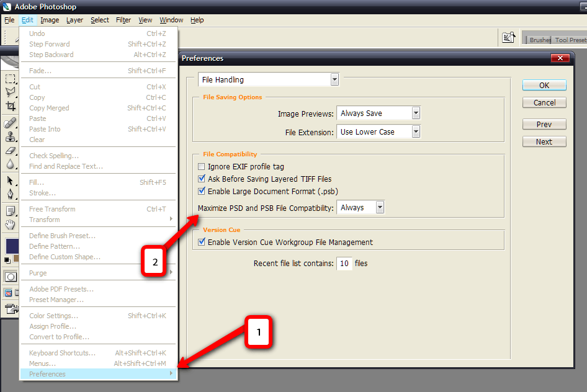
Task: Enable Ignore EXIF profile tag checkbox
Action: (201, 167)
